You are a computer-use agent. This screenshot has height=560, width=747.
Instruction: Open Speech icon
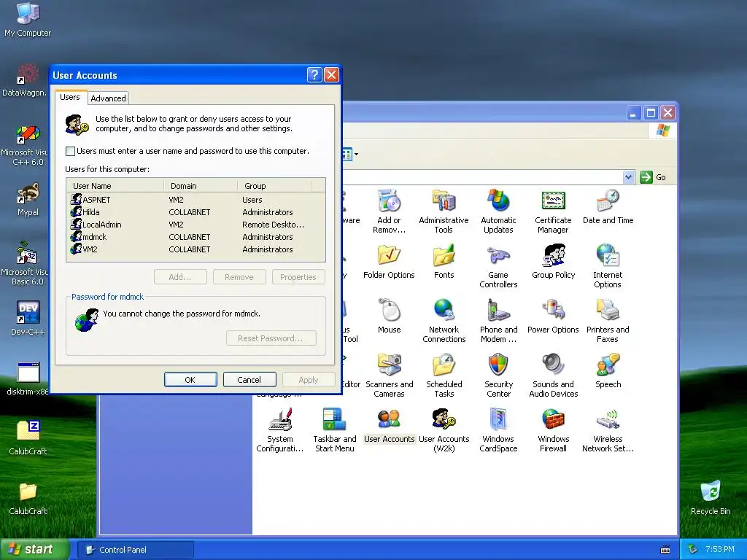tap(608, 371)
